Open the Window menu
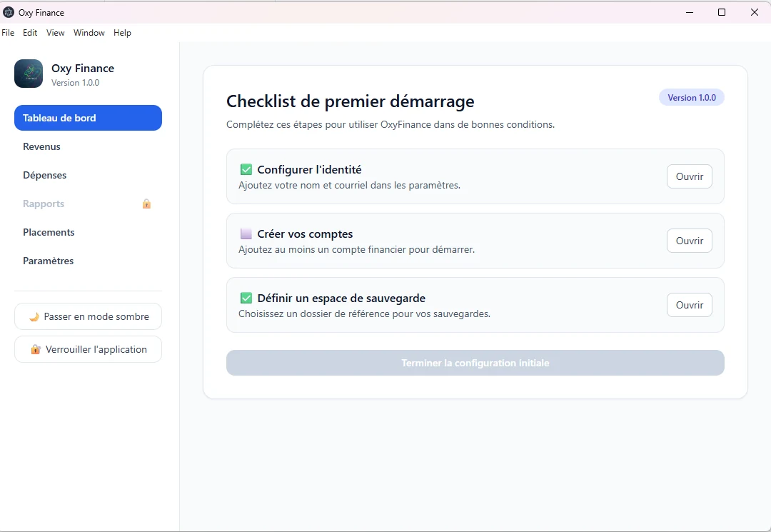This screenshot has height=532, width=771. [89, 32]
